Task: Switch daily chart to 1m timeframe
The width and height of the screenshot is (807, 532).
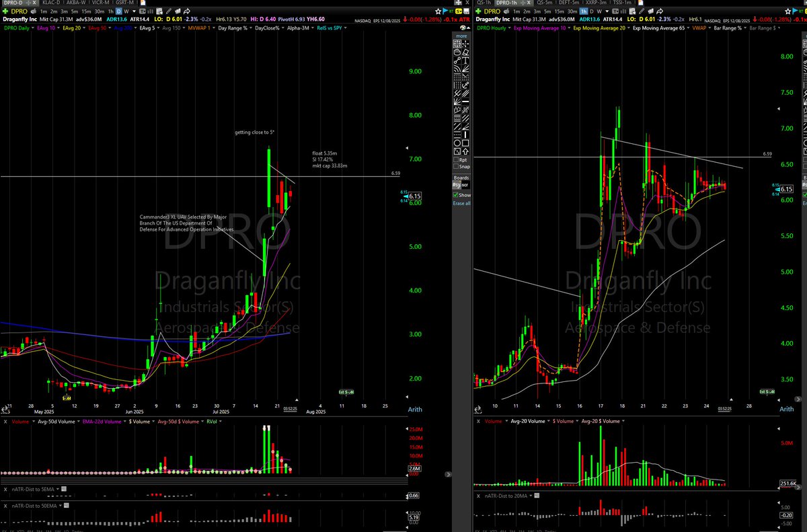Action: click(43, 11)
